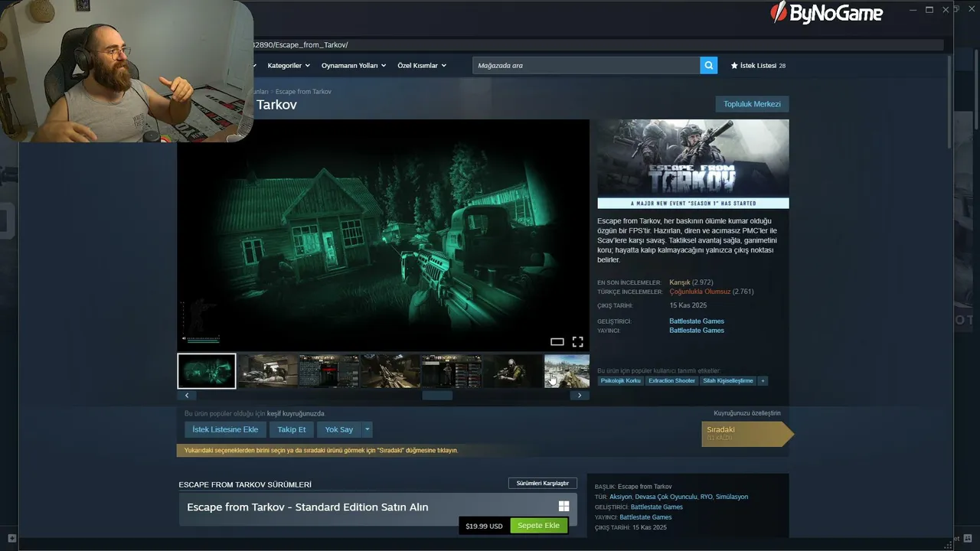Expand the Kategoriler menu
Image resolution: width=980 pixels, height=551 pixels.
pyautogui.click(x=289, y=66)
